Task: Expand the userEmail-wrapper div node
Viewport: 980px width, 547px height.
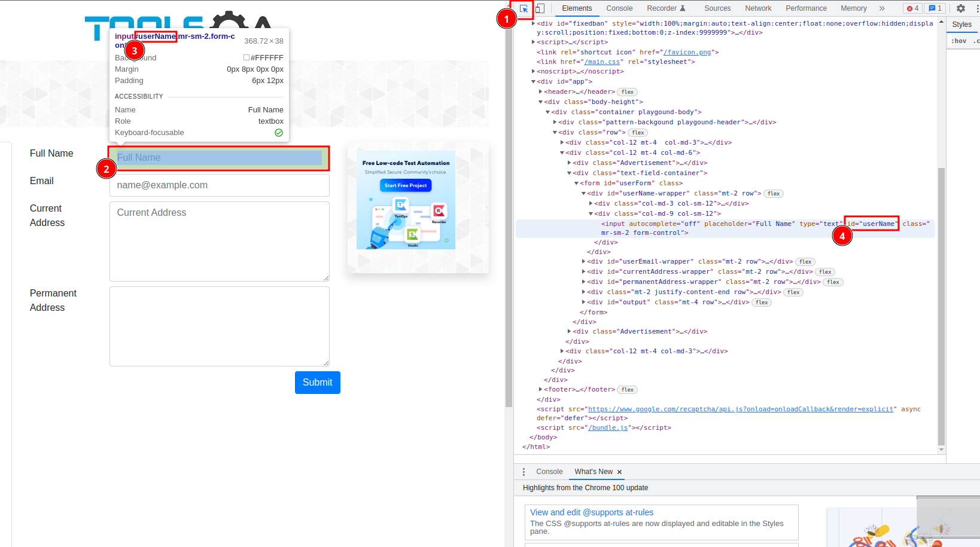Action: 583,261
